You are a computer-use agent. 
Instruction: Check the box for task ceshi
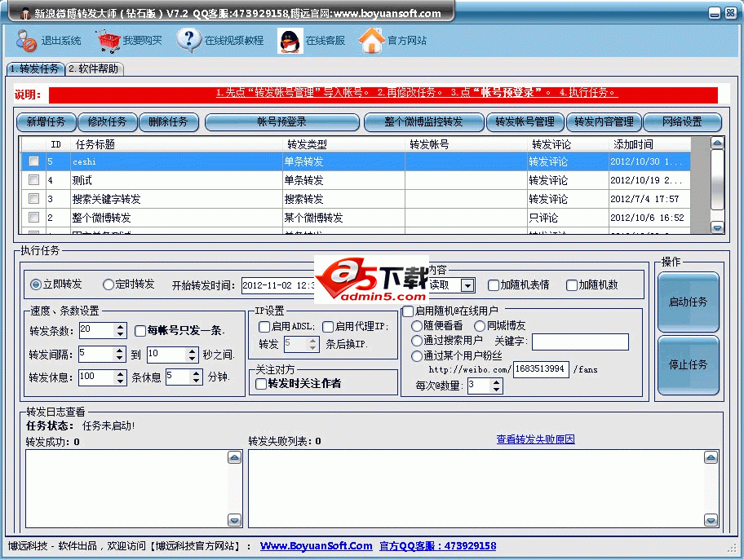33,161
